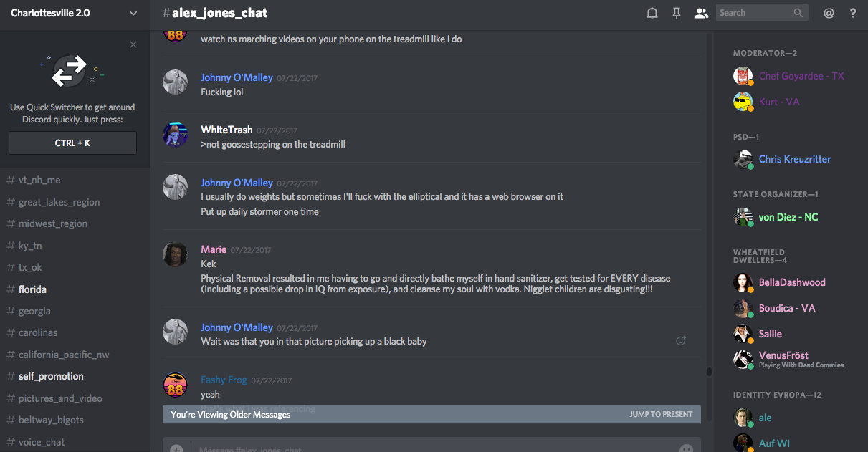Click the Fashy Frog username
868x452 pixels.
click(x=223, y=380)
